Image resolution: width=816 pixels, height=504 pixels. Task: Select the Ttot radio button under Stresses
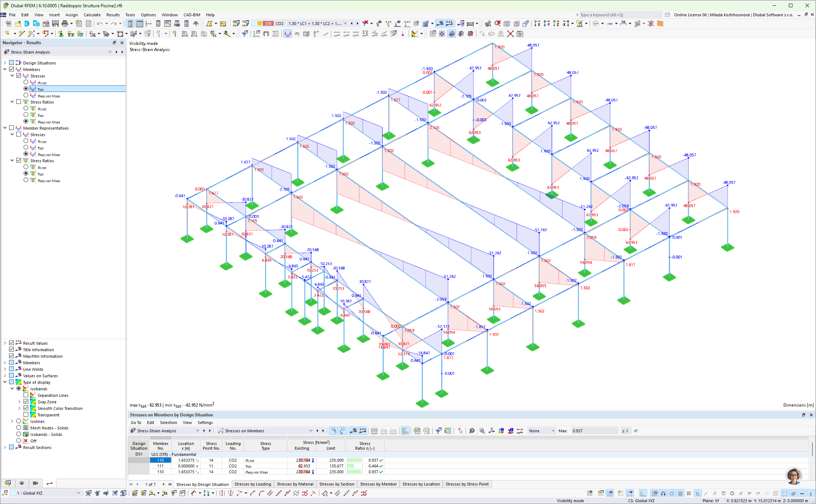26,89
